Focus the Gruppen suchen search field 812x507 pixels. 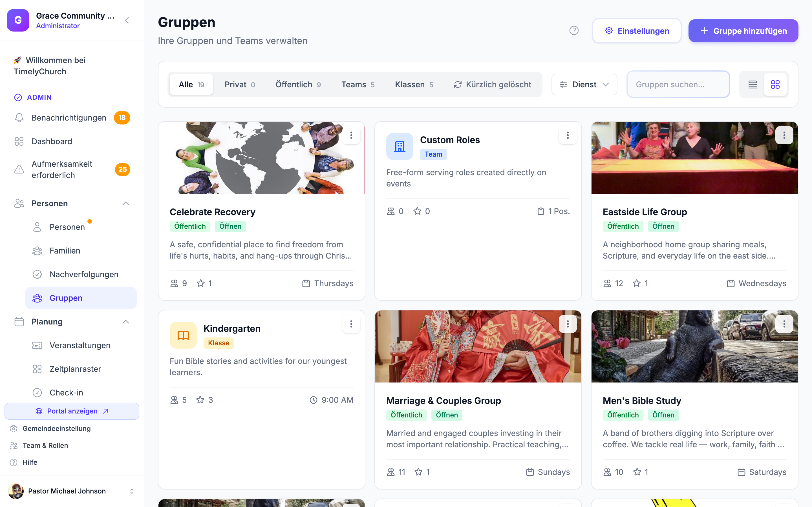click(x=678, y=84)
